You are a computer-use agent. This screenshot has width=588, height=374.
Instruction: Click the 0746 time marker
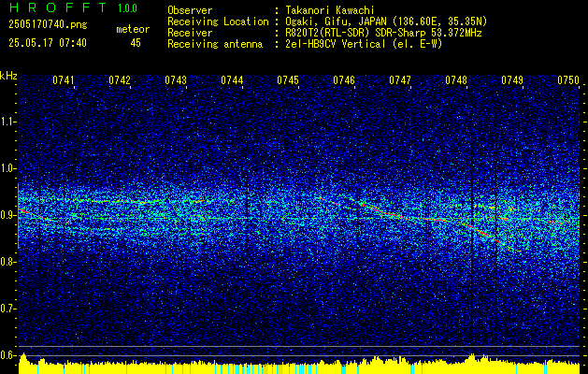coord(344,80)
